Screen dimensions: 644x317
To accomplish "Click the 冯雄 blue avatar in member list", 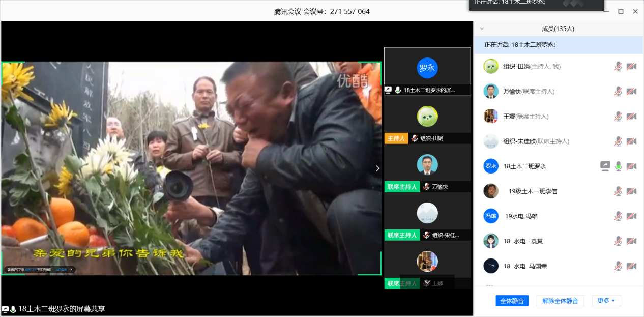I will point(491,216).
